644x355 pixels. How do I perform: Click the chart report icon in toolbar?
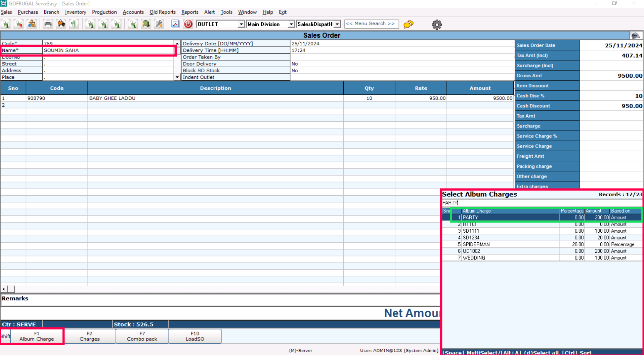tap(175, 24)
